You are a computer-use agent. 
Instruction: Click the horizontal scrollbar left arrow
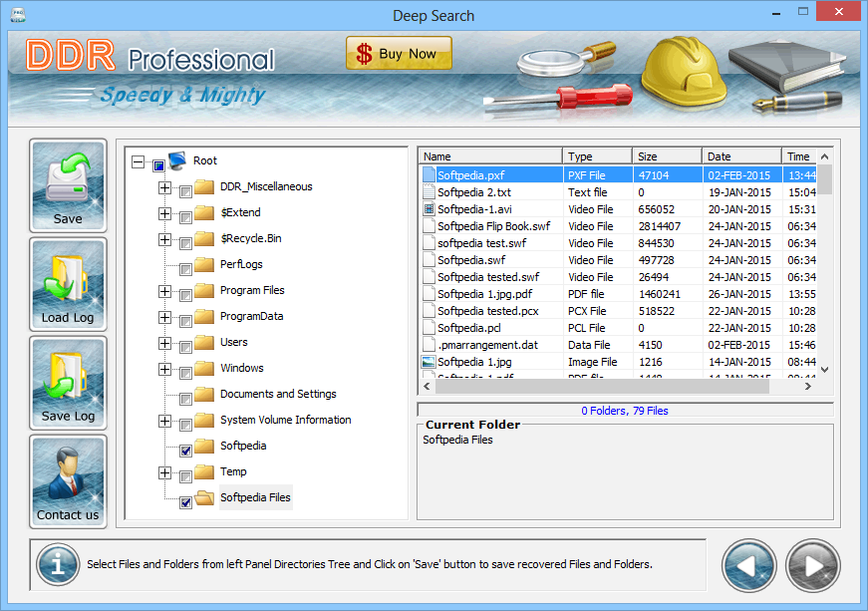click(x=427, y=387)
